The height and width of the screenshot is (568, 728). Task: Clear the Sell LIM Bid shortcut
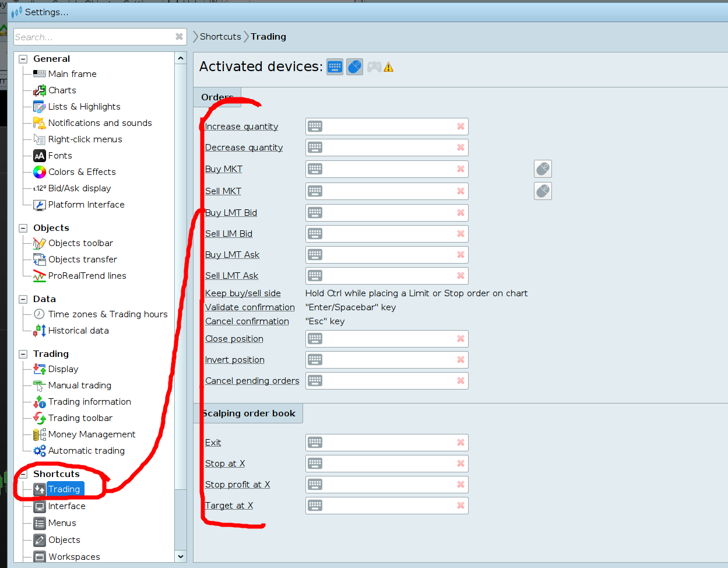(x=460, y=234)
